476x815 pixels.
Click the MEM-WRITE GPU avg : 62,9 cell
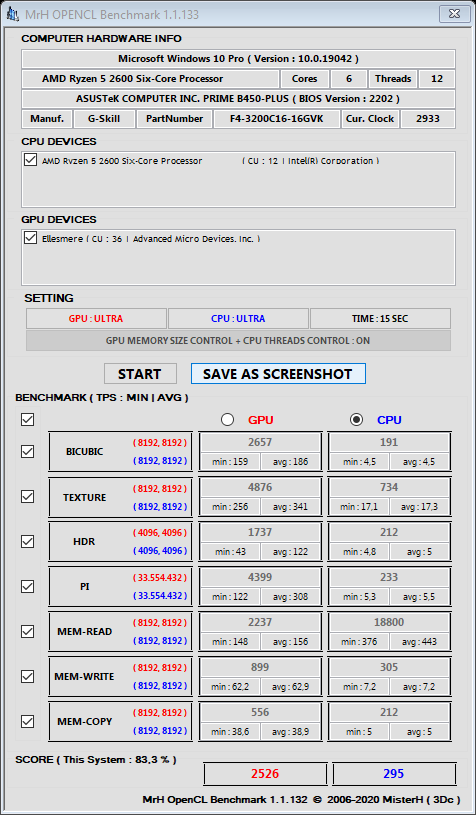pyautogui.click(x=289, y=687)
